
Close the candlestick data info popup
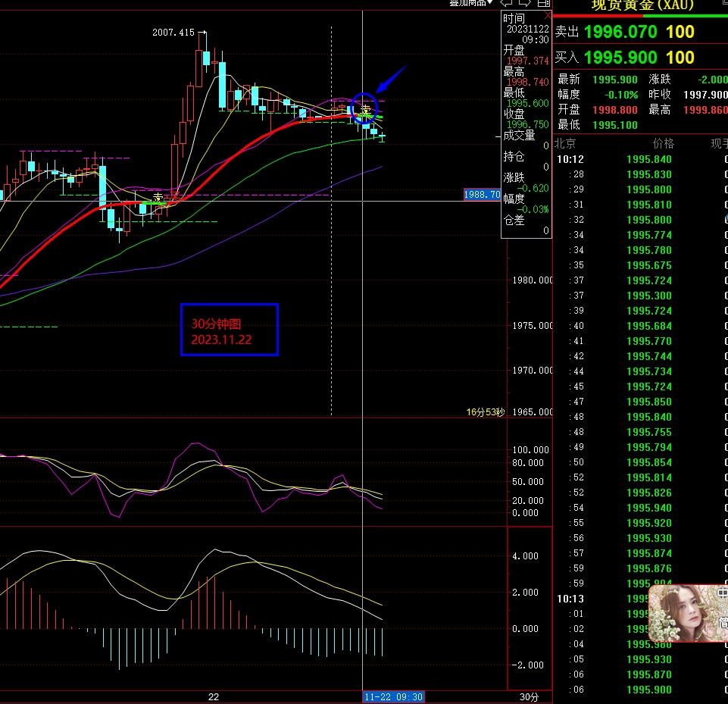click(548, 16)
